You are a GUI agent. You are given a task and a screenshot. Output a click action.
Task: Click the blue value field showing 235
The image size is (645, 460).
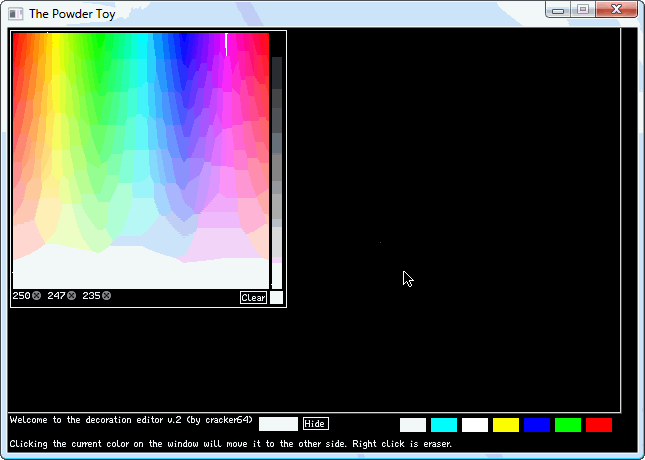coord(91,295)
